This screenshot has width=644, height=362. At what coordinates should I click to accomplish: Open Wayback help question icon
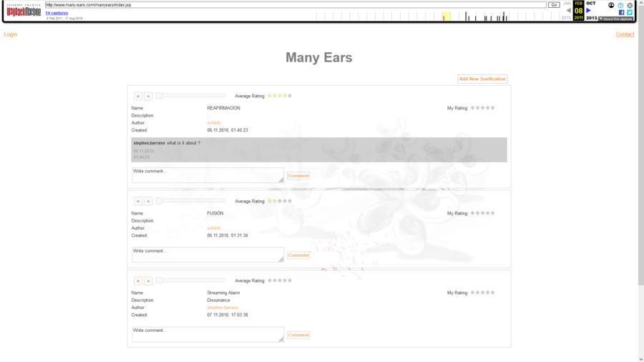click(x=620, y=5)
